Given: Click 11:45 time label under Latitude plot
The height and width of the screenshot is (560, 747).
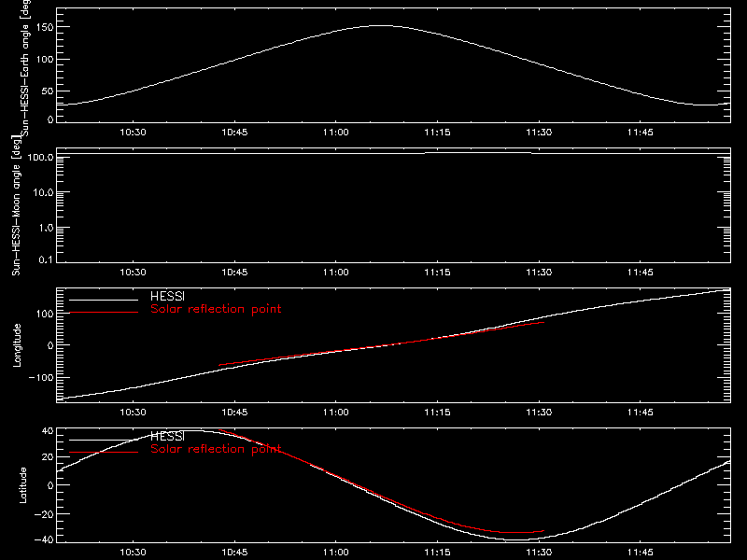Looking at the screenshot, I should coord(641,553).
